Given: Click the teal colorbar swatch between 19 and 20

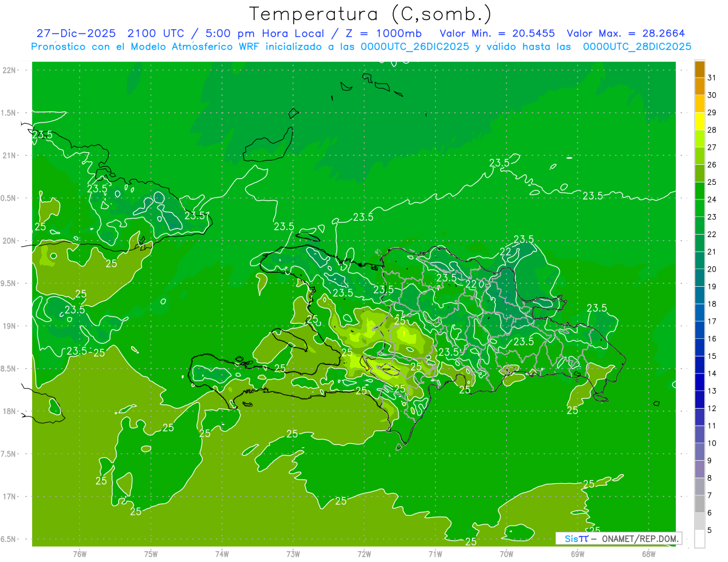Looking at the screenshot, I should pyautogui.click(x=699, y=278).
